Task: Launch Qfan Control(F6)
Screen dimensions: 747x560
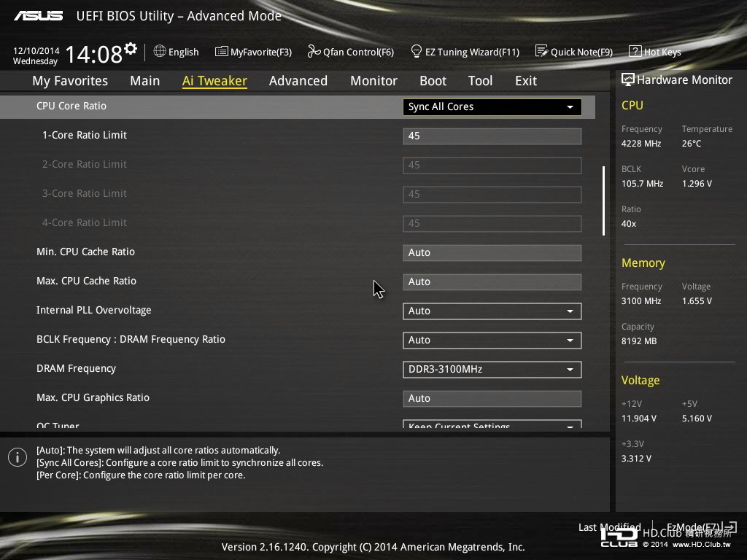Action: pyautogui.click(x=358, y=52)
